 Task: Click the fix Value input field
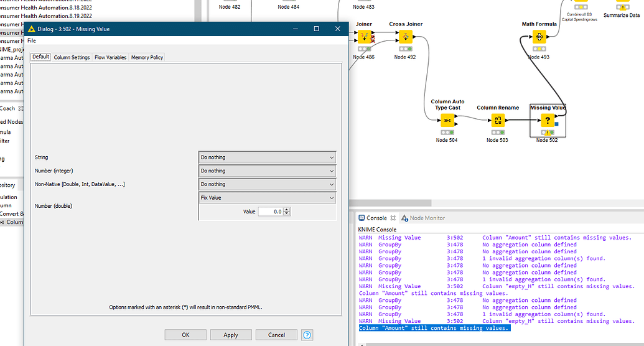click(271, 212)
